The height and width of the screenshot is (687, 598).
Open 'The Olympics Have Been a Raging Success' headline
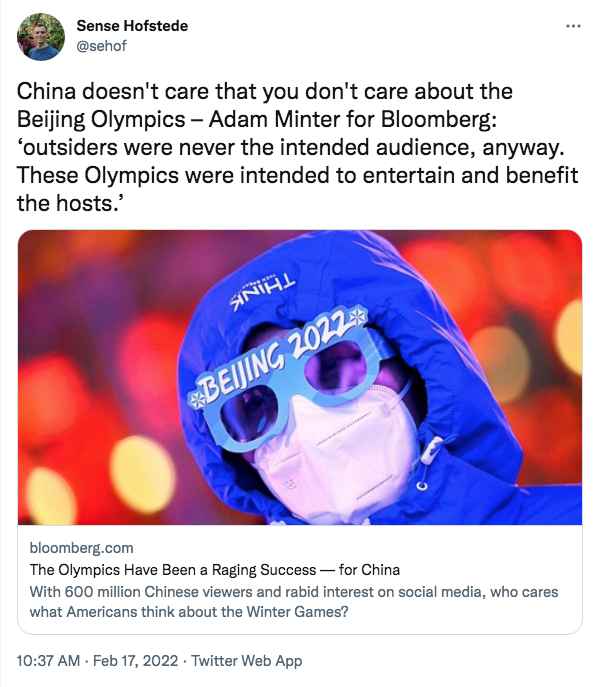215,570
